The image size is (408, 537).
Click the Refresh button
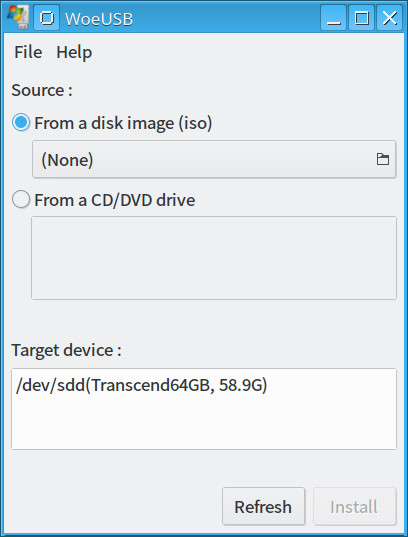point(263,507)
